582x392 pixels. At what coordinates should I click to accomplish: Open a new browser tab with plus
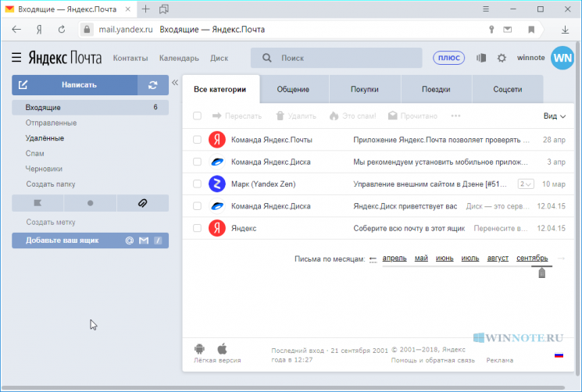click(145, 9)
